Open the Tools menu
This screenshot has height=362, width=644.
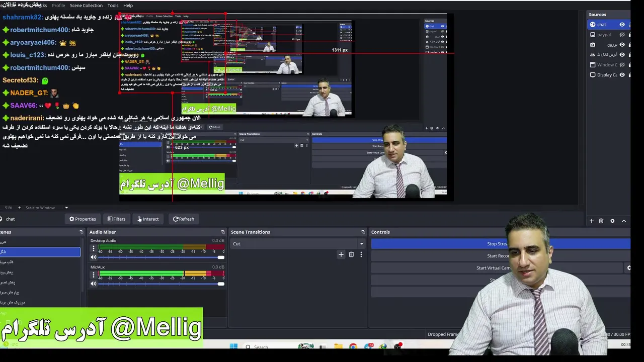tap(113, 6)
